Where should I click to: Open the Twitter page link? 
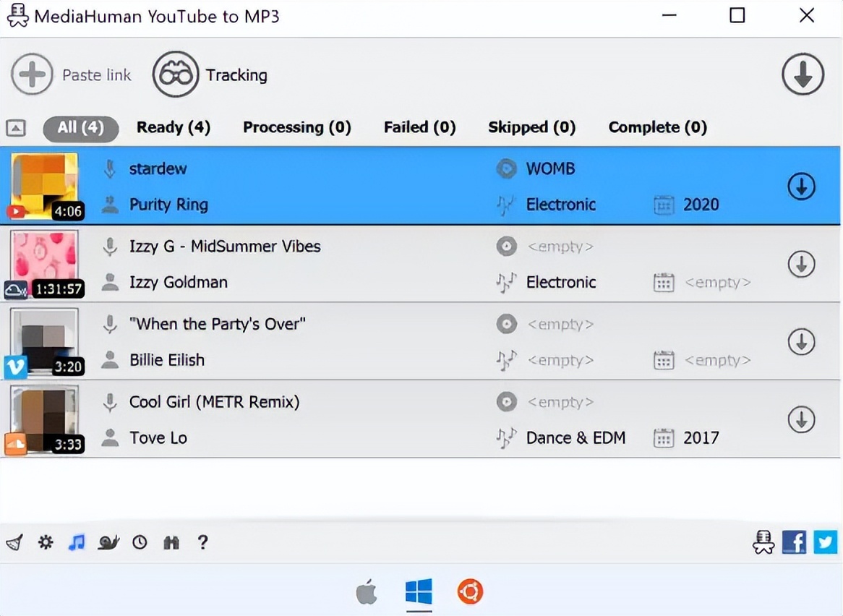point(825,542)
